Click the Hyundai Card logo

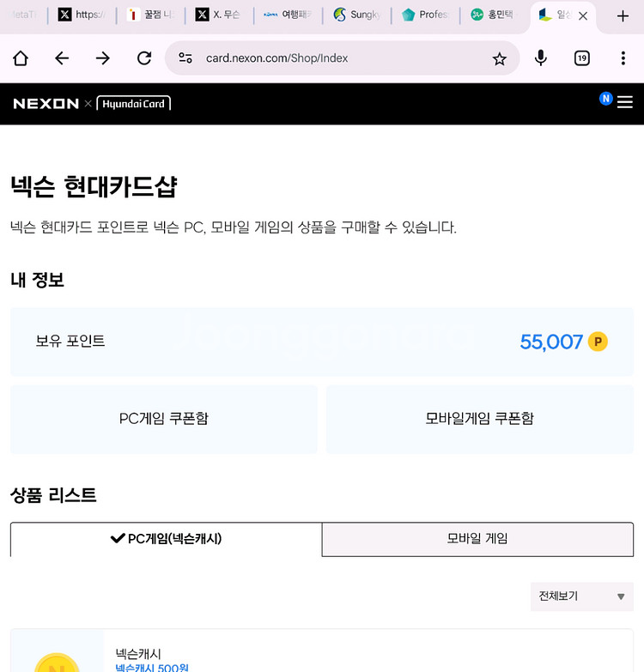(x=133, y=104)
